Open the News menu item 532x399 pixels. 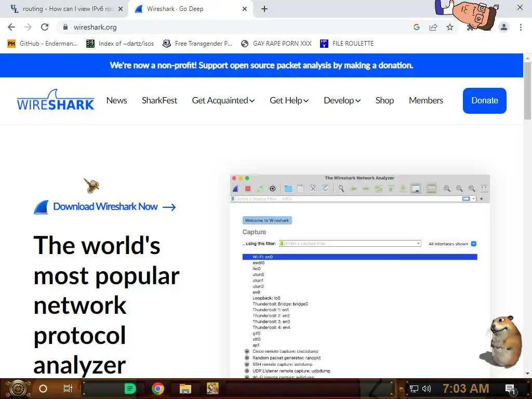click(117, 100)
